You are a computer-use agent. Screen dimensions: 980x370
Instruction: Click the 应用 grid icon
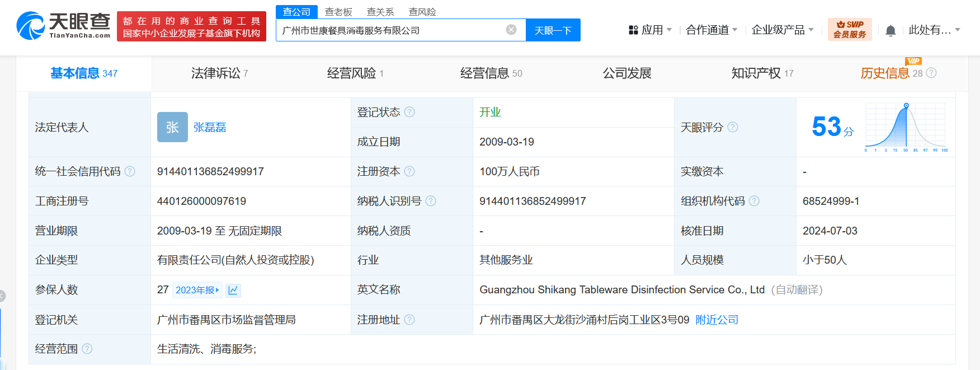coord(633,30)
